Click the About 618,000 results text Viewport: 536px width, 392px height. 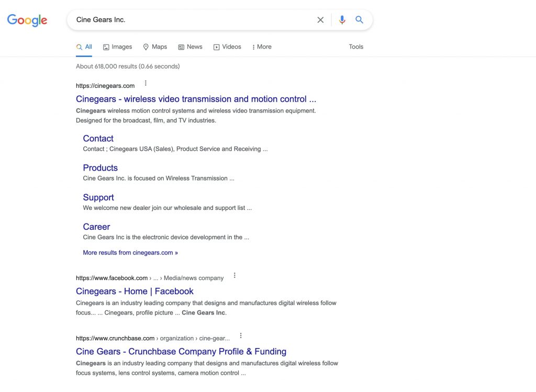[x=128, y=66]
